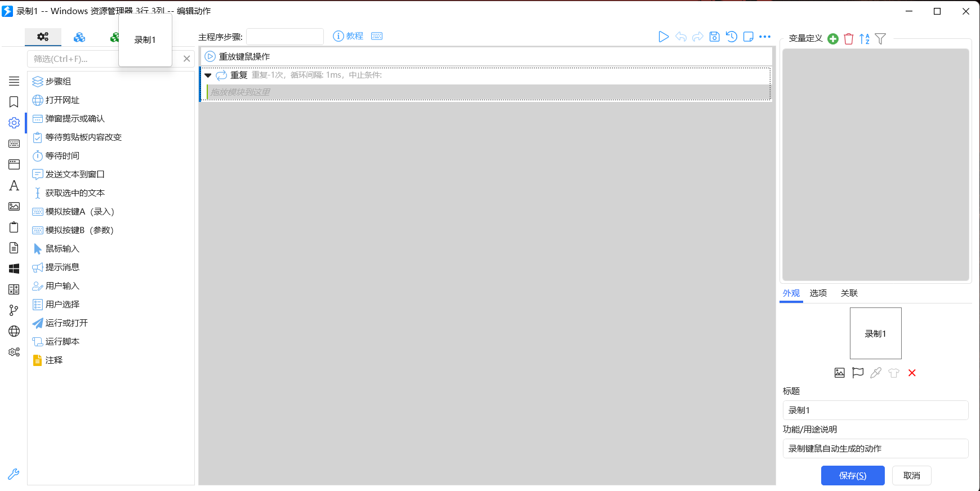Open the list icon in the left sidebar
This screenshot has height=491, width=980.
point(14,81)
